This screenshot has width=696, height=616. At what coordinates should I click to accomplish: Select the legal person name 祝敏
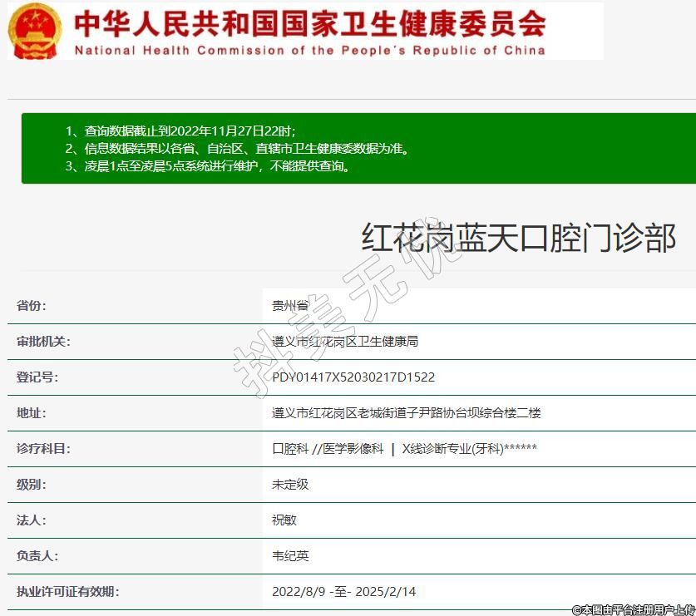click(284, 520)
